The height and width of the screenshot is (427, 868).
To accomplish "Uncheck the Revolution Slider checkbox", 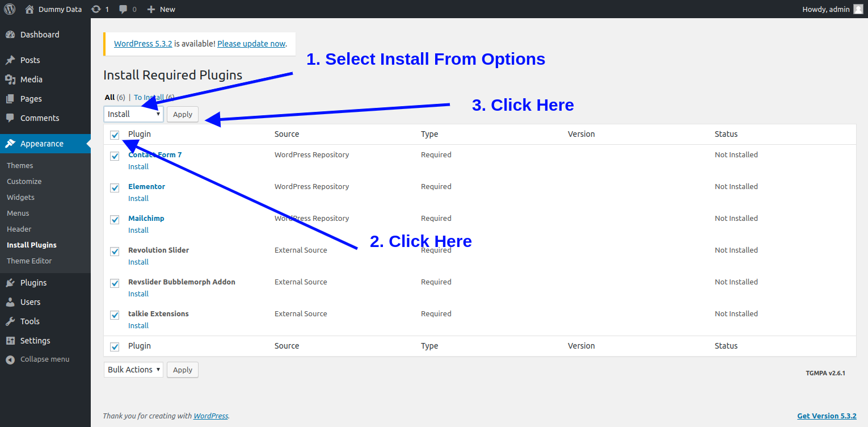I will 115,252.
